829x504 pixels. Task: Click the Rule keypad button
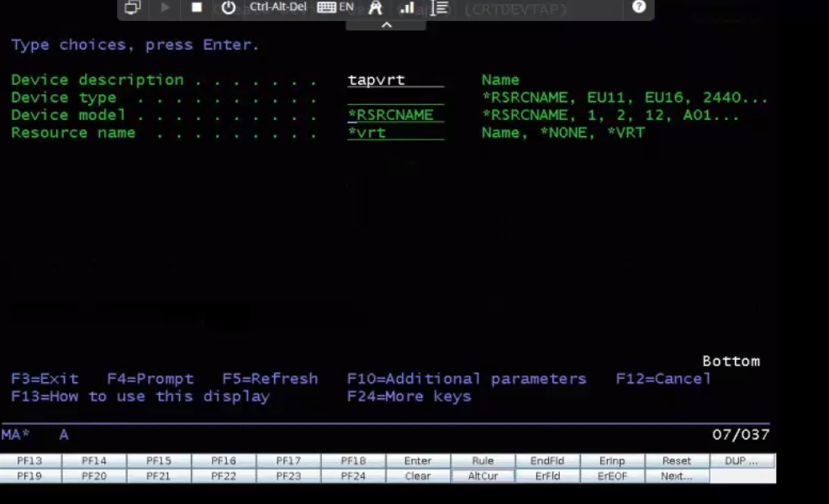483,460
